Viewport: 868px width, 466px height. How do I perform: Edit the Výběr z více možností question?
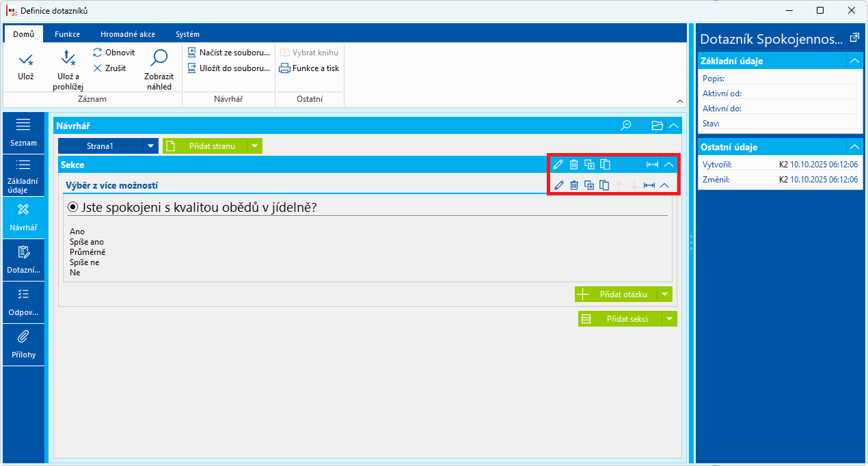(x=558, y=185)
